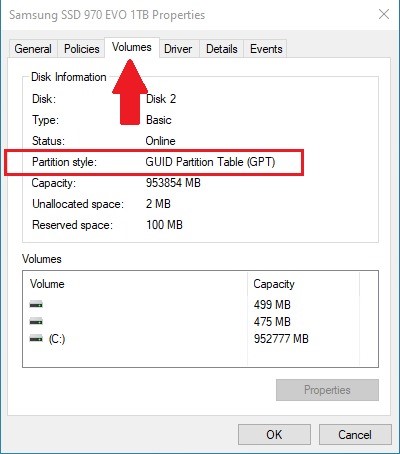Viewport: 400px width, 454px height.
Task: Click the OK button
Action: 274,435
